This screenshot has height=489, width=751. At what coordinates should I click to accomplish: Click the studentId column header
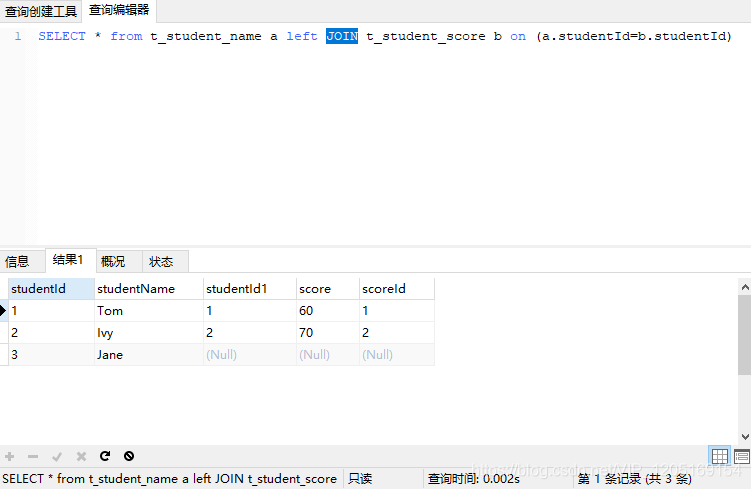52,289
